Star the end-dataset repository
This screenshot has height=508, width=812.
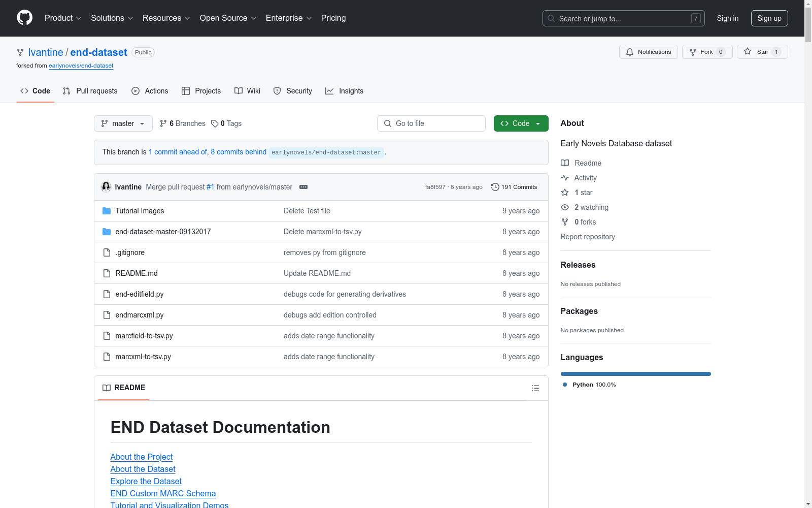(762, 52)
